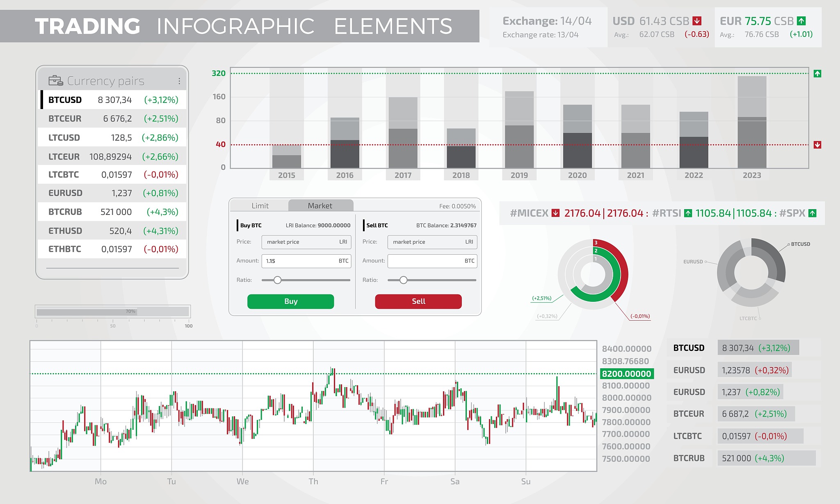
Task: Click the briefcase icon beside Currency pairs
Action: tap(55, 80)
